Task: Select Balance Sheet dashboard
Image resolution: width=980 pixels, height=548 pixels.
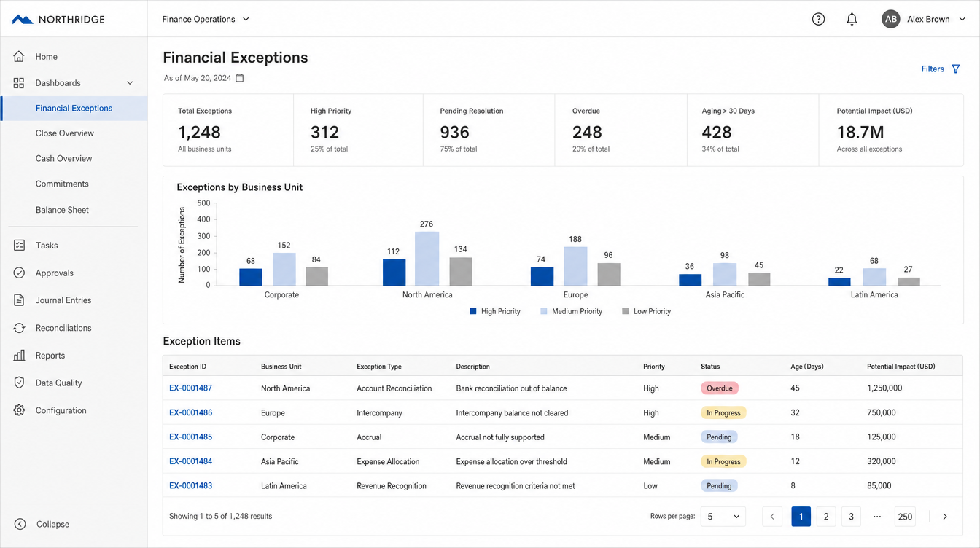Action: click(x=62, y=210)
